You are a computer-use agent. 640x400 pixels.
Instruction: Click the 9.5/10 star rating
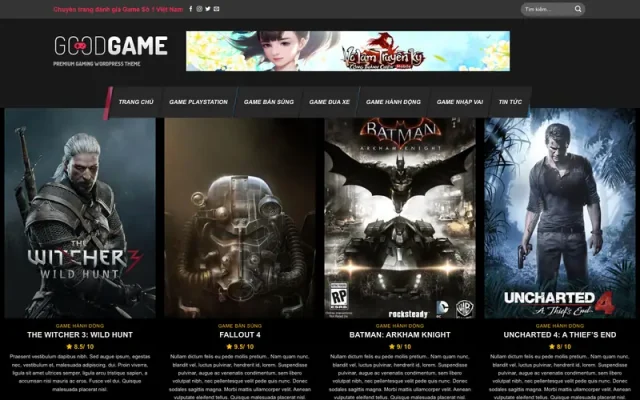point(240,347)
